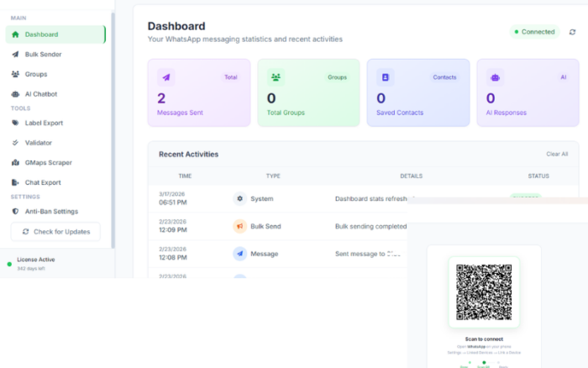Viewport: 588px width, 368px height.
Task: Click the WhatsApp QR code image
Action: tap(484, 292)
